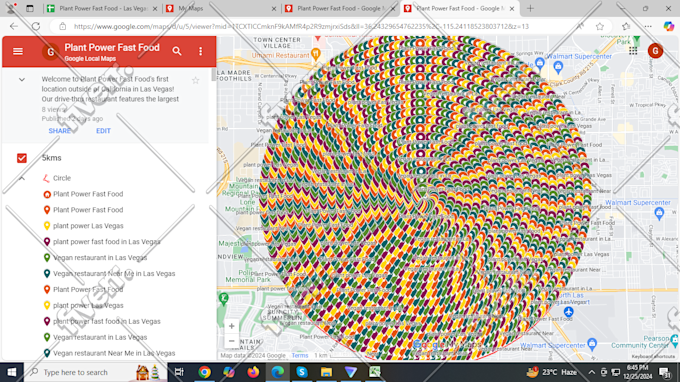Collapse the map description with the chevron
The height and width of the screenshot is (382, 680).
(x=22, y=80)
